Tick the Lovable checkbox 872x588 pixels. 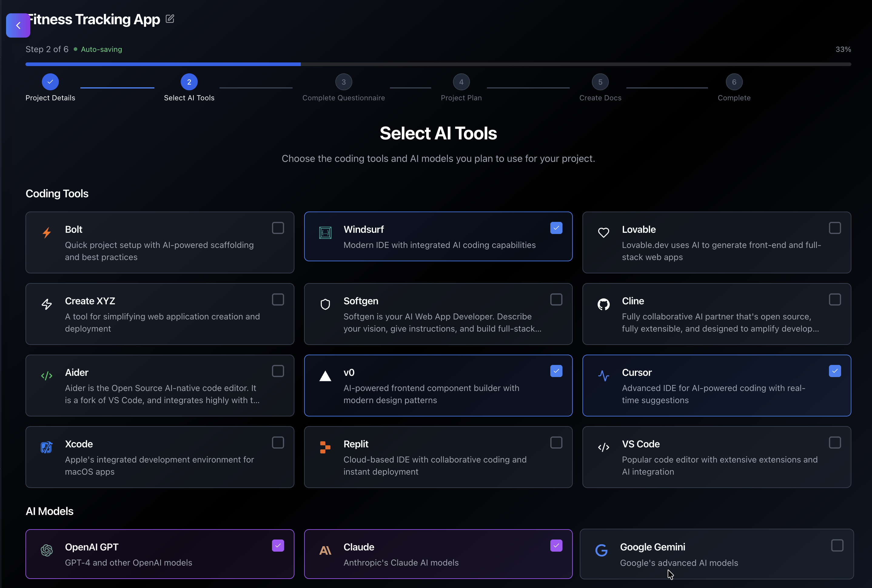coord(835,228)
